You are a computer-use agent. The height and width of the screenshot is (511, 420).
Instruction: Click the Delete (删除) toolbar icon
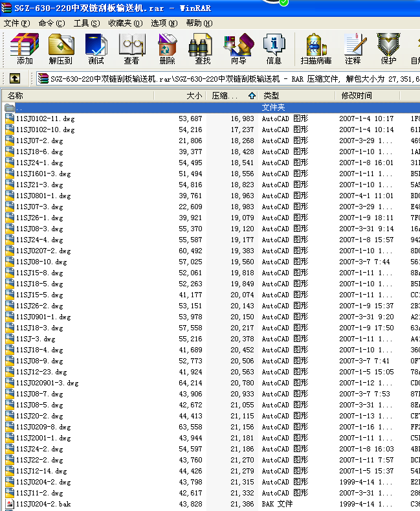coord(168,44)
